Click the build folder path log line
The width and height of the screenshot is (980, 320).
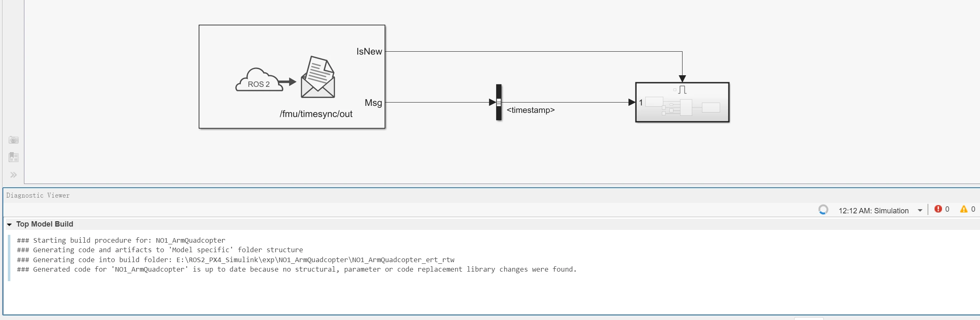(x=235, y=260)
